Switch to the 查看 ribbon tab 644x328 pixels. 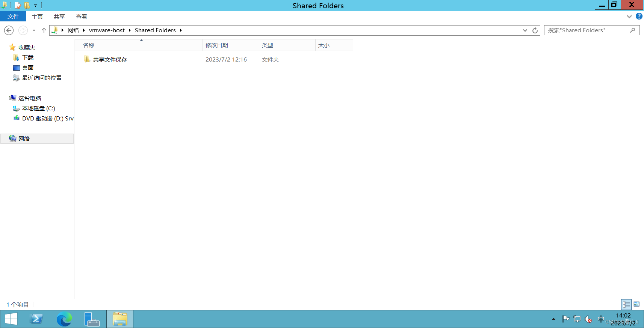tap(82, 17)
